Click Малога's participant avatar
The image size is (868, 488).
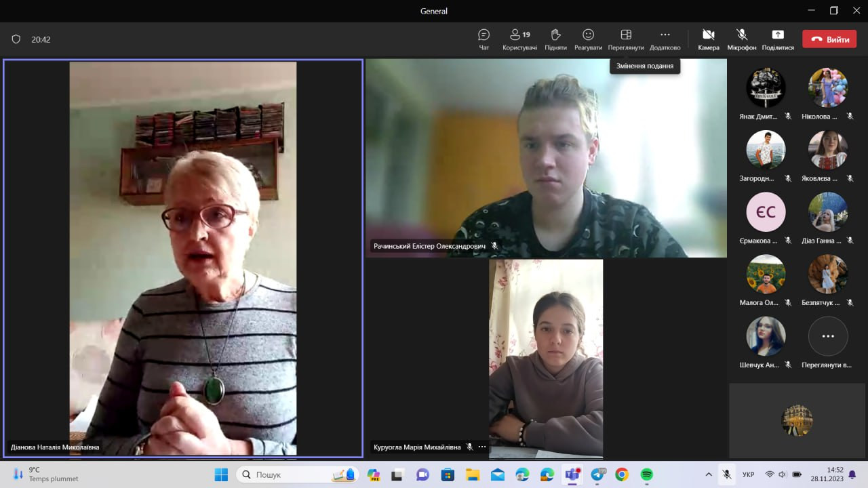[766, 274]
